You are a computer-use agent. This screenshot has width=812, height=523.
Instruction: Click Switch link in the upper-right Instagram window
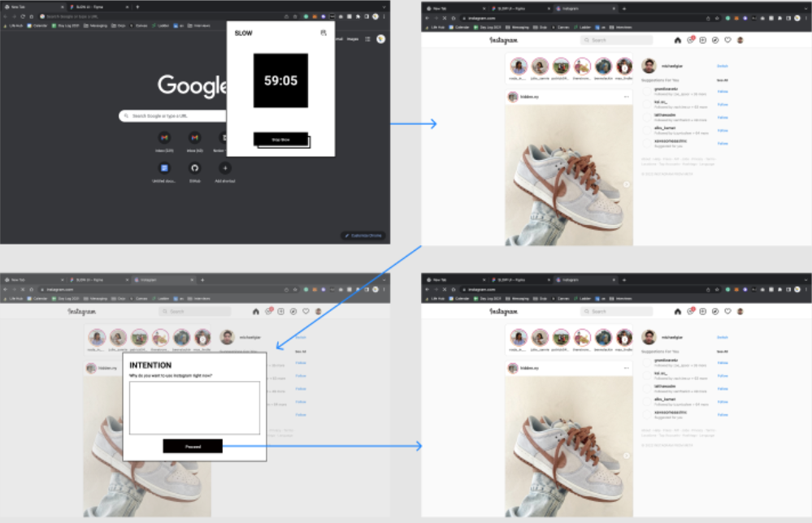(x=723, y=66)
